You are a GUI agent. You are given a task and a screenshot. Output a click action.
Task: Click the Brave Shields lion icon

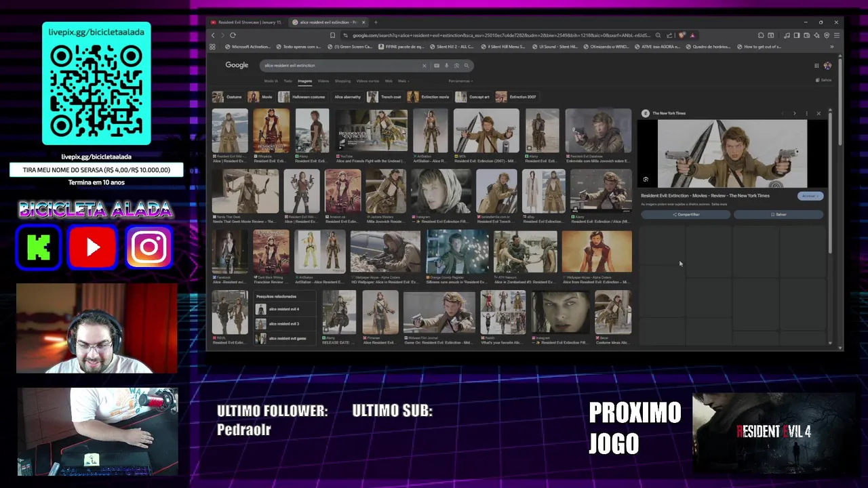point(682,35)
